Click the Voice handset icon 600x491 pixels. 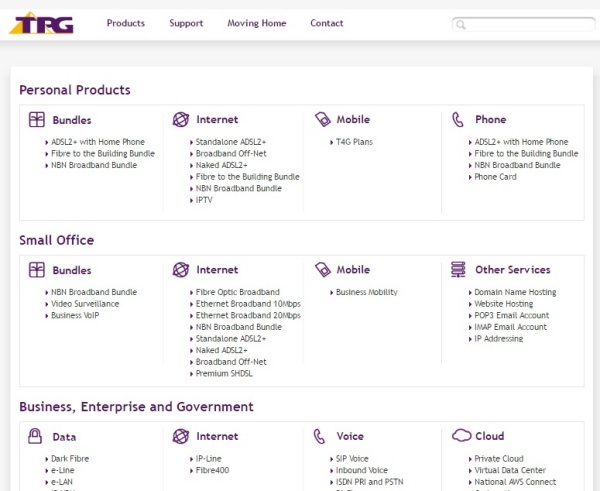[x=319, y=436]
